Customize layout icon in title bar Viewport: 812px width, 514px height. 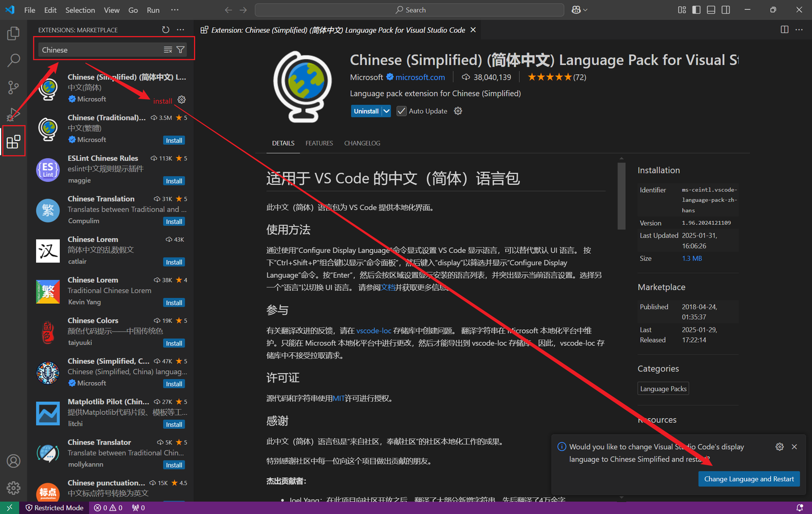[x=682, y=10]
